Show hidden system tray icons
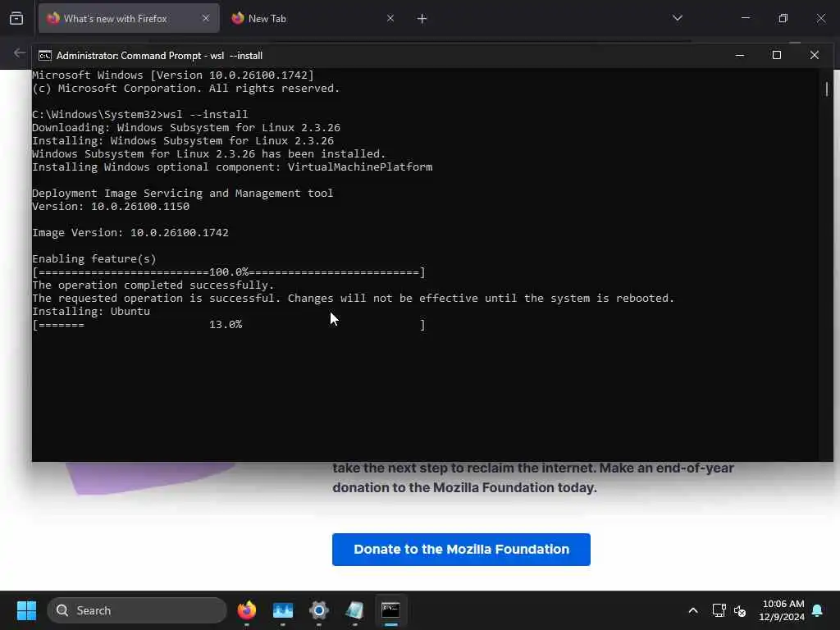The width and height of the screenshot is (840, 630). 692,610
